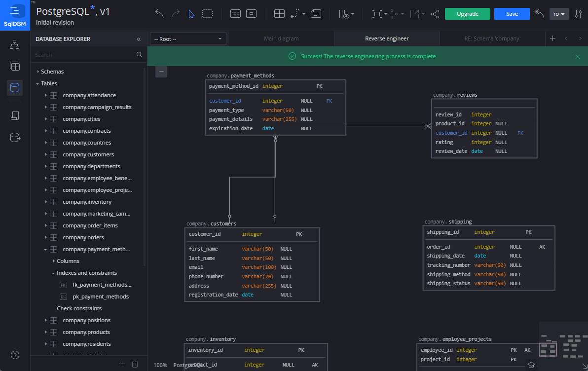This screenshot has width=588, height=371.
Task: Expand company.attendance table node
Action: coord(46,95)
